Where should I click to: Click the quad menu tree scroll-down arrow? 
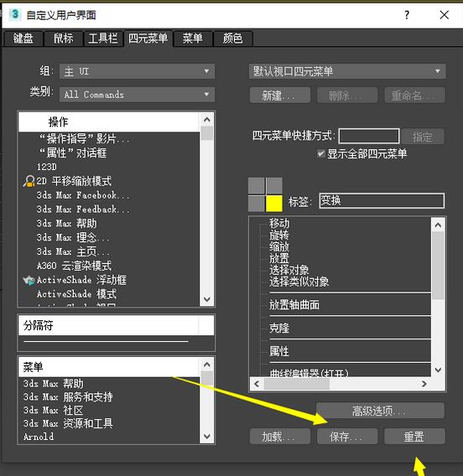(438, 370)
